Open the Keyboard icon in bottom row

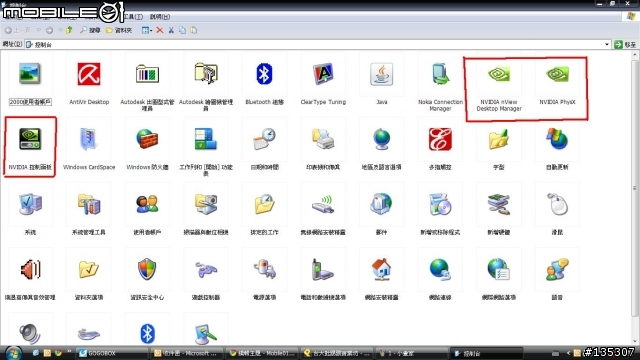point(89,334)
